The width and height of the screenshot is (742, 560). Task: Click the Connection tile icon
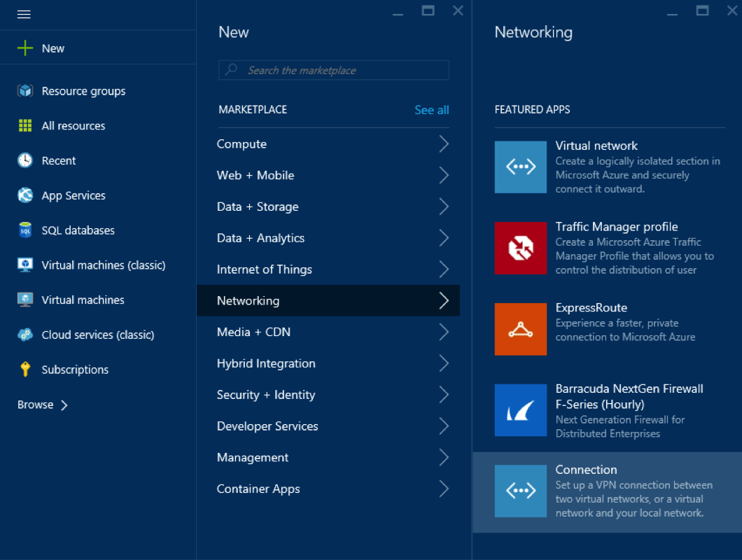(x=521, y=491)
